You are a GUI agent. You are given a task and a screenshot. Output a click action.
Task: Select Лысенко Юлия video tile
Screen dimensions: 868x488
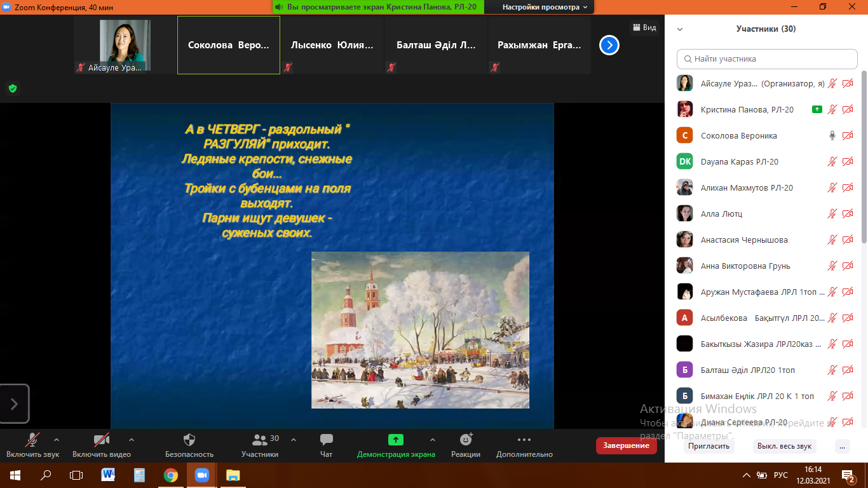pyautogui.click(x=332, y=45)
